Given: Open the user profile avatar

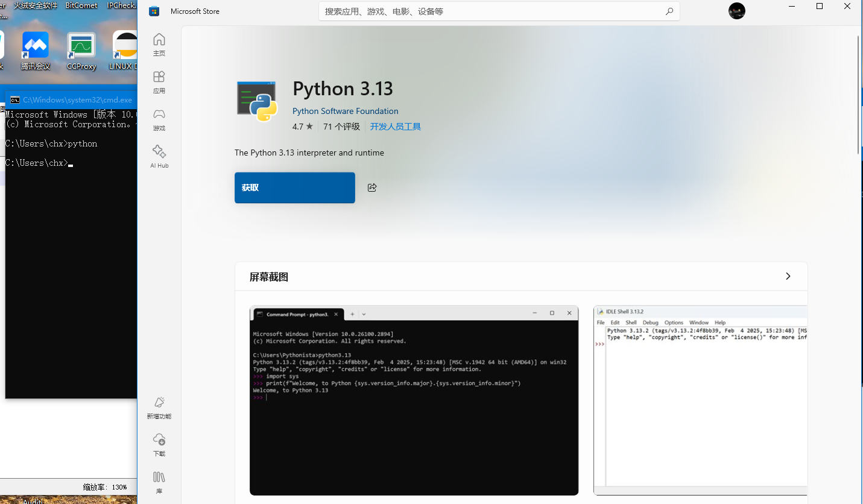Looking at the screenshot, I should coord(737,11).
